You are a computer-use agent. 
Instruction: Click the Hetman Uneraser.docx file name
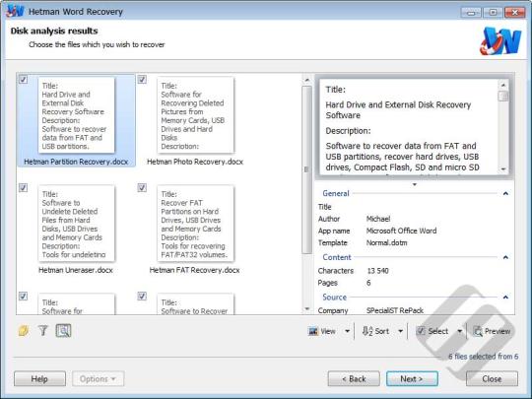coord(76,270)
